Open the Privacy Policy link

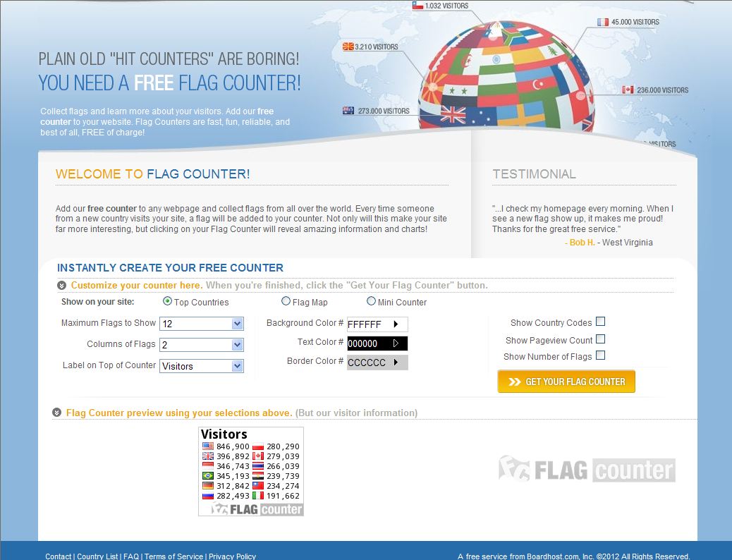(232, 556)
